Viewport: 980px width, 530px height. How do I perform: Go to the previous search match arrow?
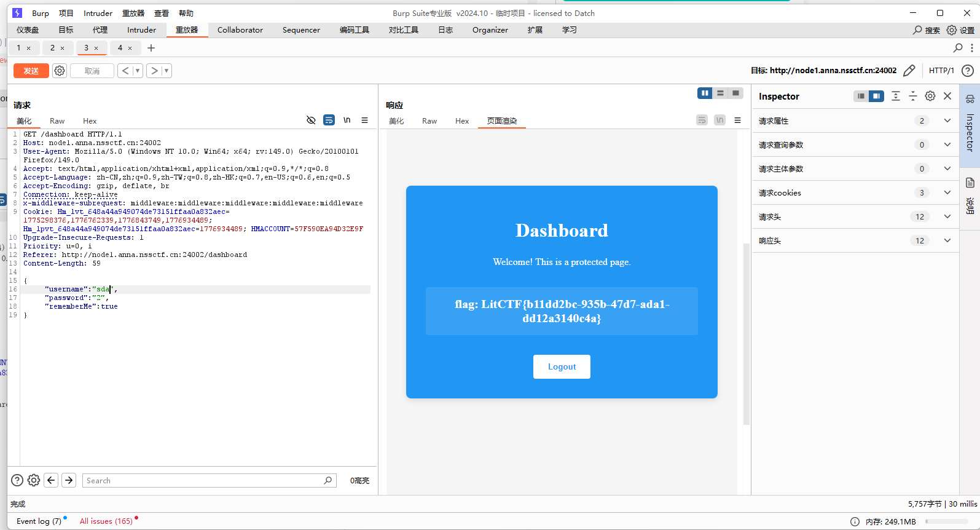52,480
